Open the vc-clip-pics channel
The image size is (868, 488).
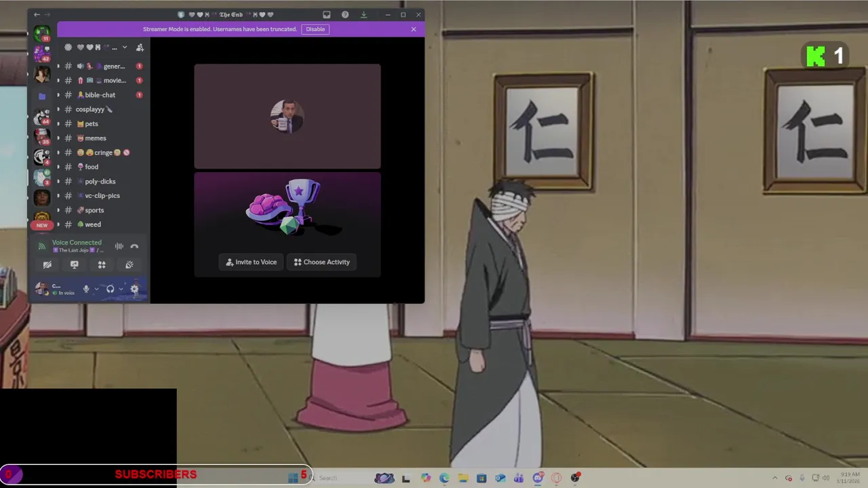click(100, 196)
